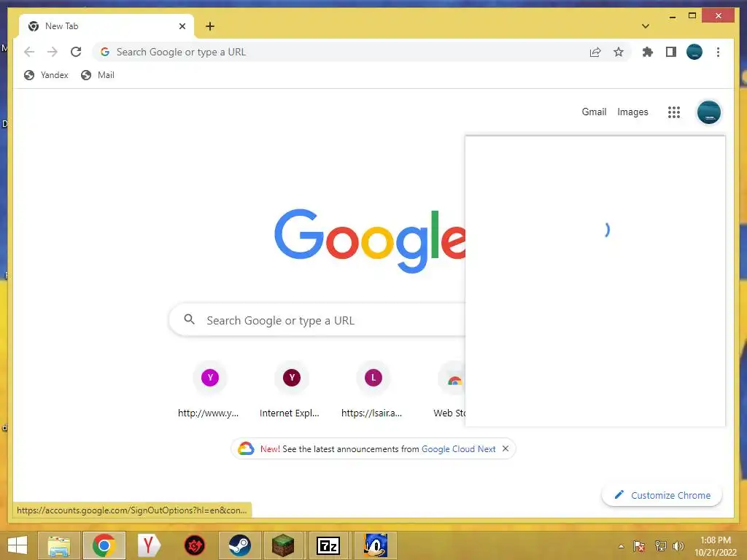The height and width of the screenshot is (560, 747).
Task: Open the Google apps grid icon
Action: tap(673, 112)
